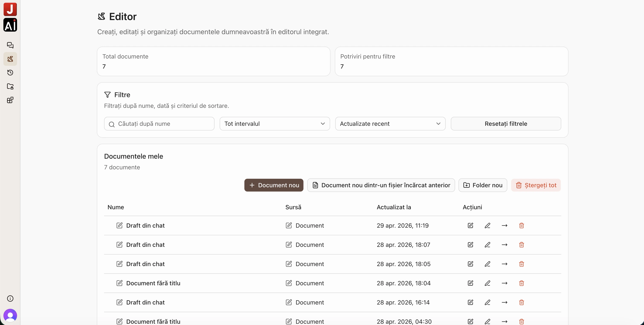
Task: Open Draft din chat from 29 apr. 11:19
Action: click(145, 225)
